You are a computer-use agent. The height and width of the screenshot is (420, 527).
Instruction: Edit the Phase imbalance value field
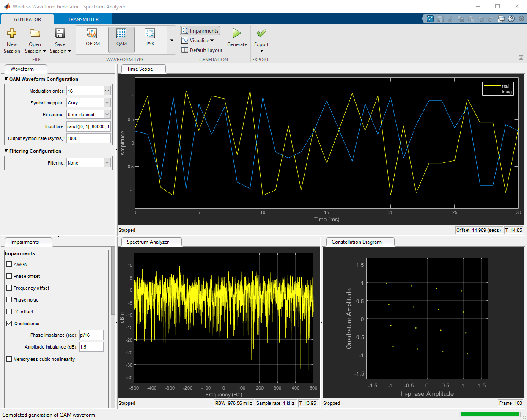[91, 335]
